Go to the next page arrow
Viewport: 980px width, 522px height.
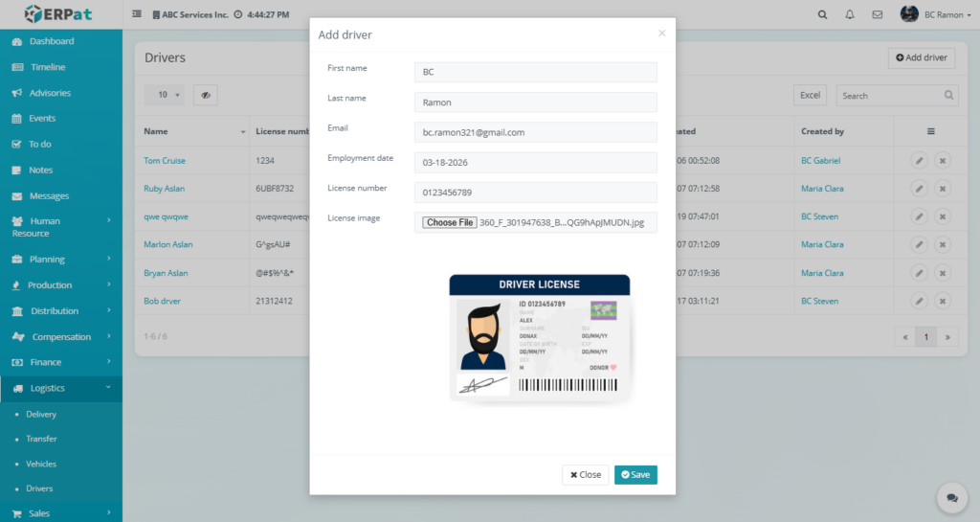coord(947,337)
